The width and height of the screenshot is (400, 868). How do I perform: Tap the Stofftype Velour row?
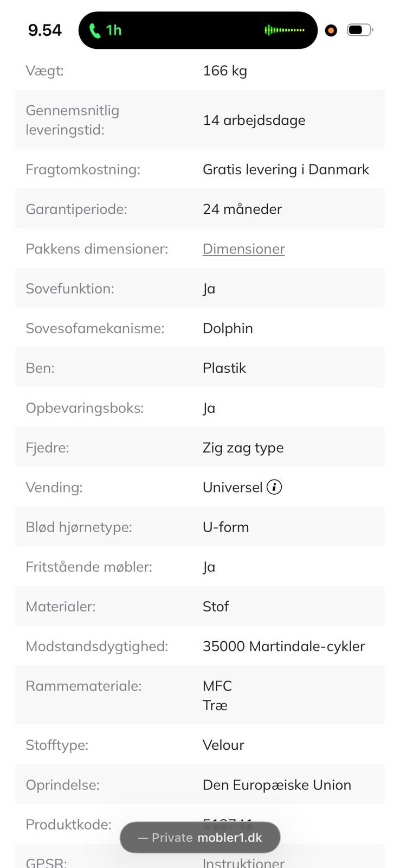click(200, 745)
